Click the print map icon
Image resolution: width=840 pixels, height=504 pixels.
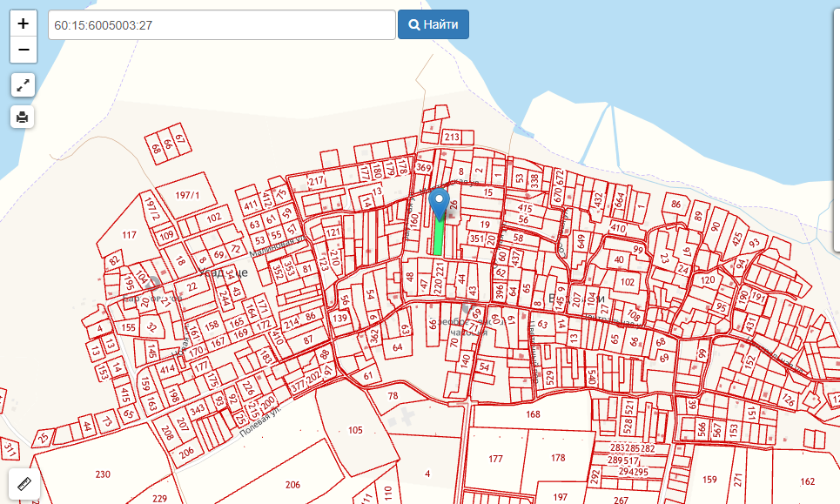[x=24, y=117]
